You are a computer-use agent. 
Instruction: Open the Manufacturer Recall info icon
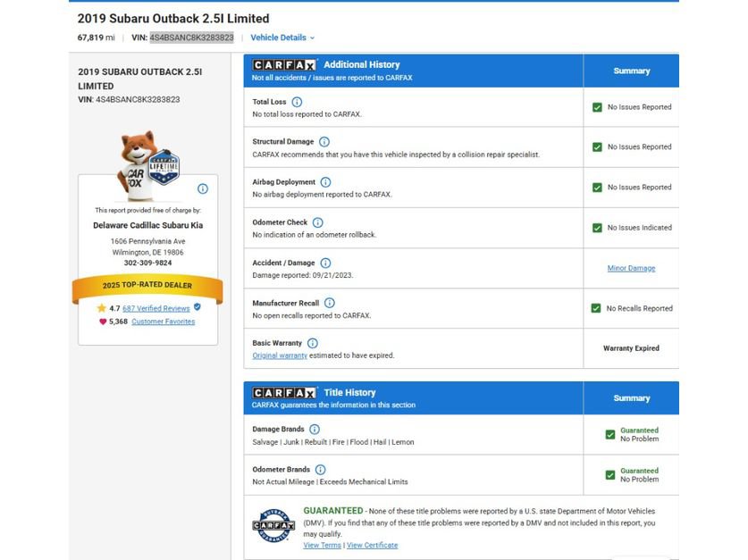tap(330, 303)
